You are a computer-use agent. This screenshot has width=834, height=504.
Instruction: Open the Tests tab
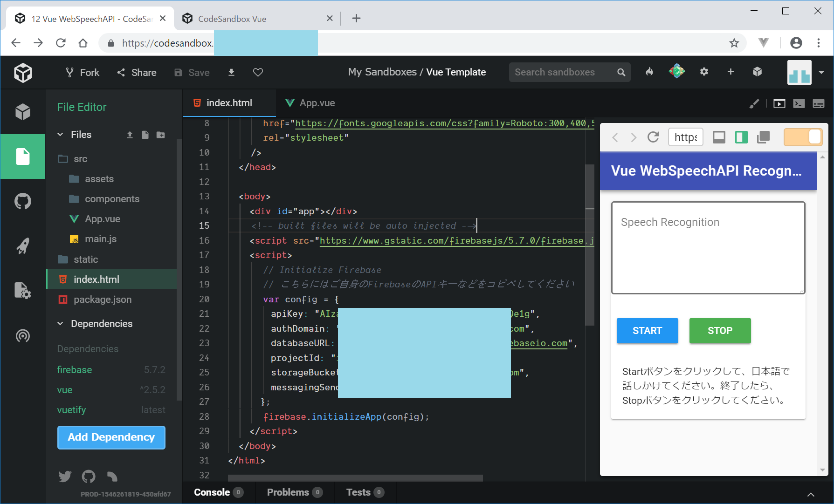(x=365, y=492)
